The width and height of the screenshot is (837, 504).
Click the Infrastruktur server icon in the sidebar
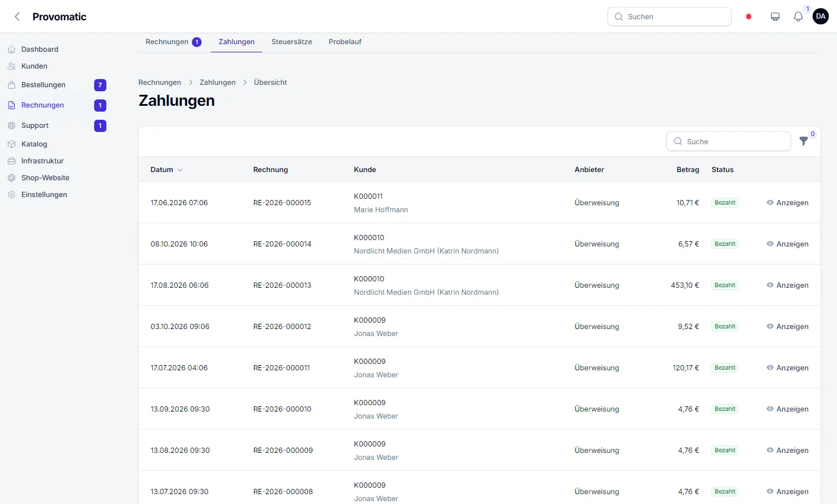tap(12, 161)
